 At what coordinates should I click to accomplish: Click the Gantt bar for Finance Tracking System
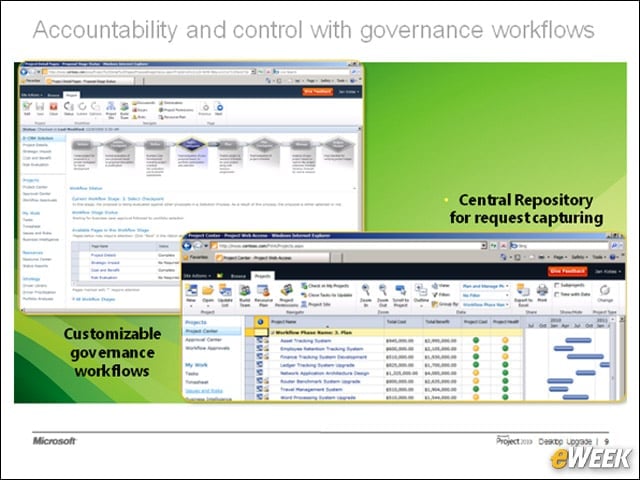coord(585,357)
